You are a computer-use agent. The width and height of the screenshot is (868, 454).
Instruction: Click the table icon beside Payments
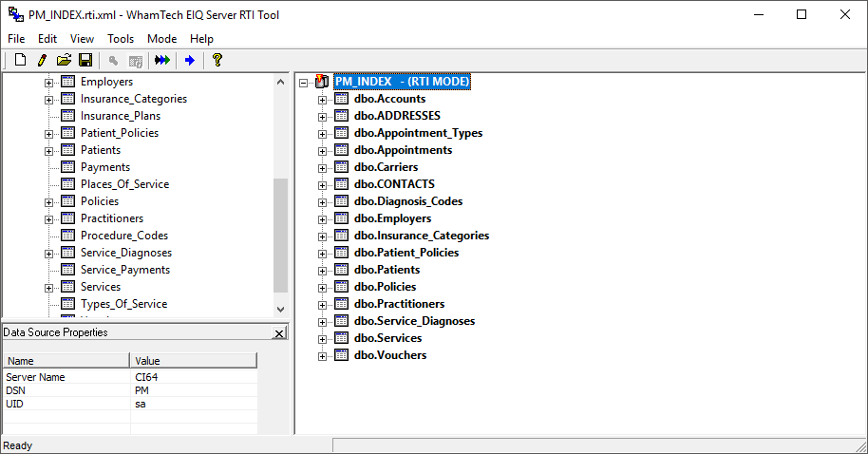pyautogui.click(x=67, y=166)
